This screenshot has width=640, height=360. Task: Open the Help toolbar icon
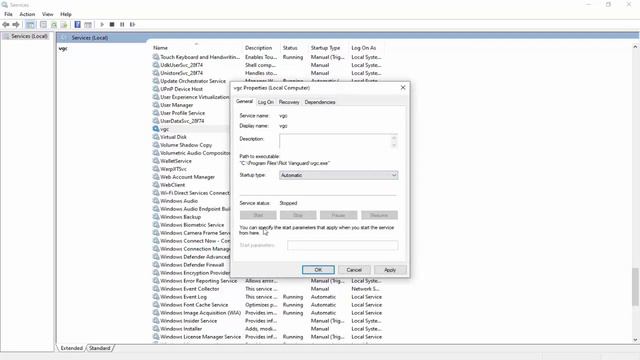[77, 24]
